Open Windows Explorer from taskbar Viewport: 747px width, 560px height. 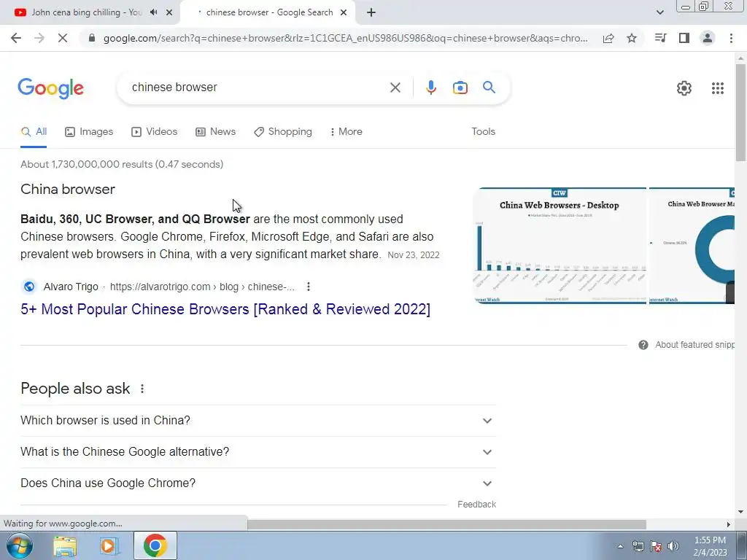pyautogui.click(x=65, y=546)
